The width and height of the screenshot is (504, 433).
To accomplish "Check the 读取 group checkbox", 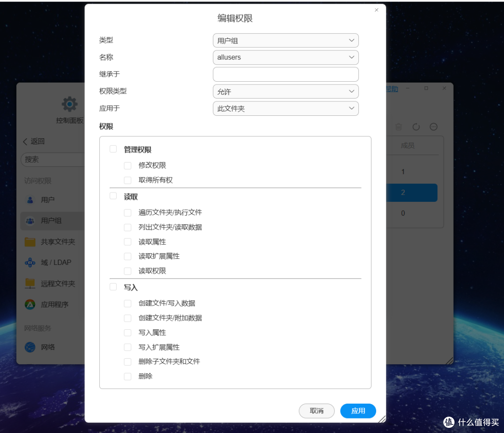I will 113,196.
